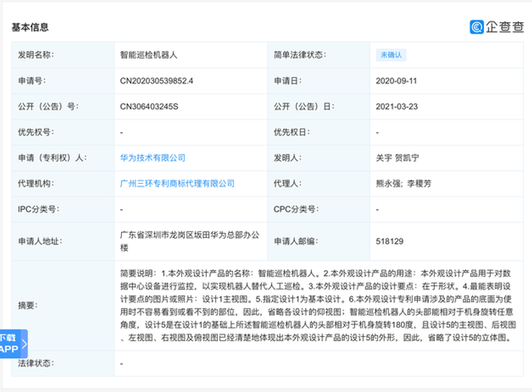Click the CPC分类号 label cell

tap(319, 209)
